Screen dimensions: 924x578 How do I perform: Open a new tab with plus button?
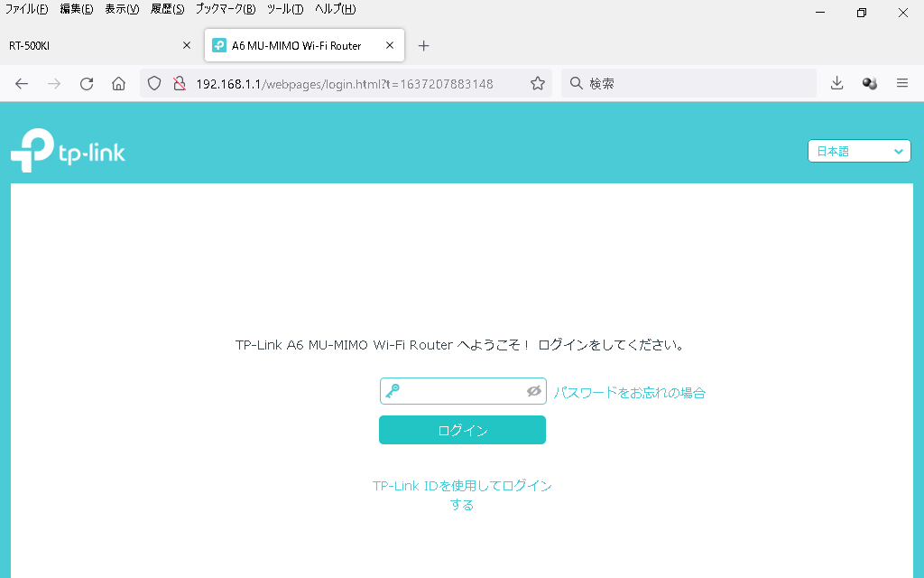[424, 46]
